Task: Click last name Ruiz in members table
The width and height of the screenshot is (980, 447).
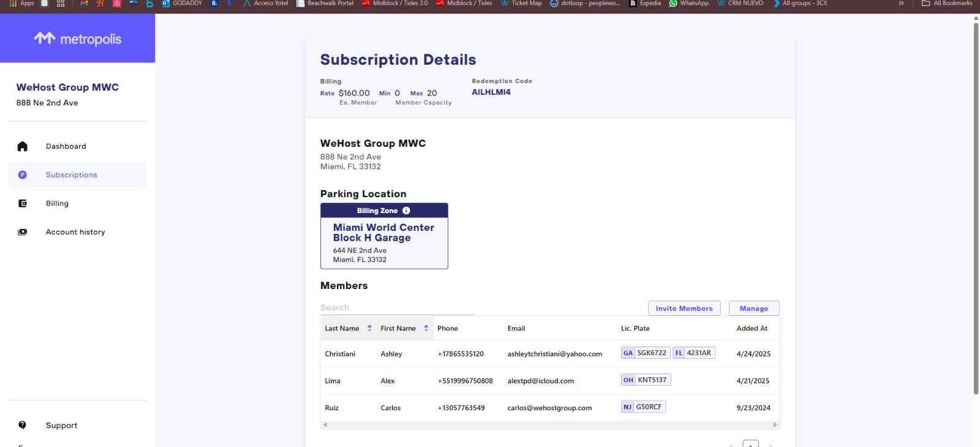Action: pos(332,408)
